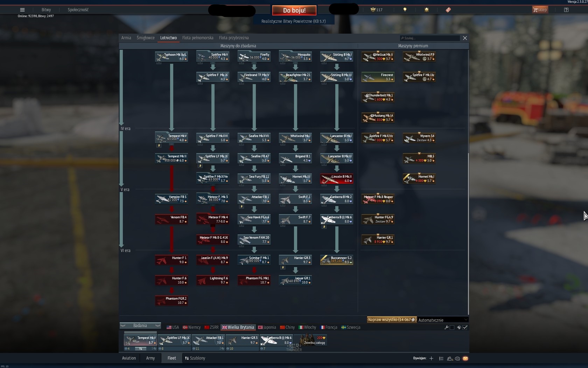This screenshot has width=588, height=368.
Task: Close the research tree window
Action: pyautogui.click(x=465, y=38)
